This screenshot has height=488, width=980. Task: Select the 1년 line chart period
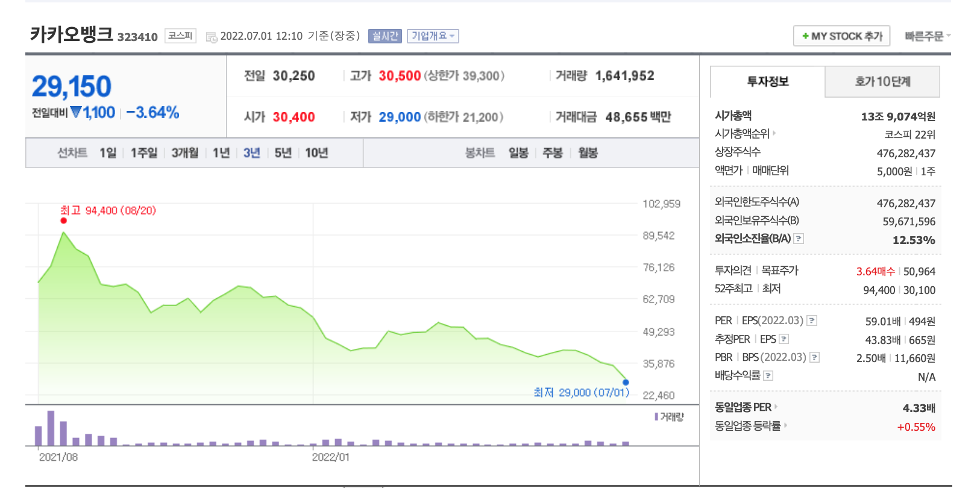tap(221, 153)
